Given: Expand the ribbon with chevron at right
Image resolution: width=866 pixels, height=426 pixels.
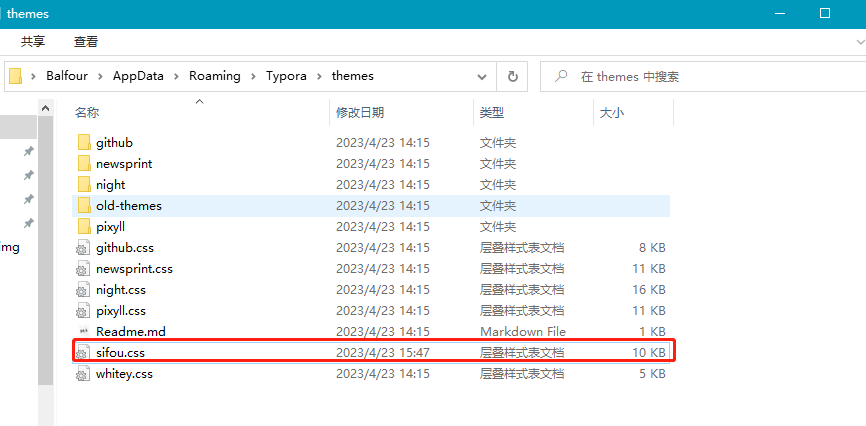Looking at the screenshot, I should pos(860,42).
